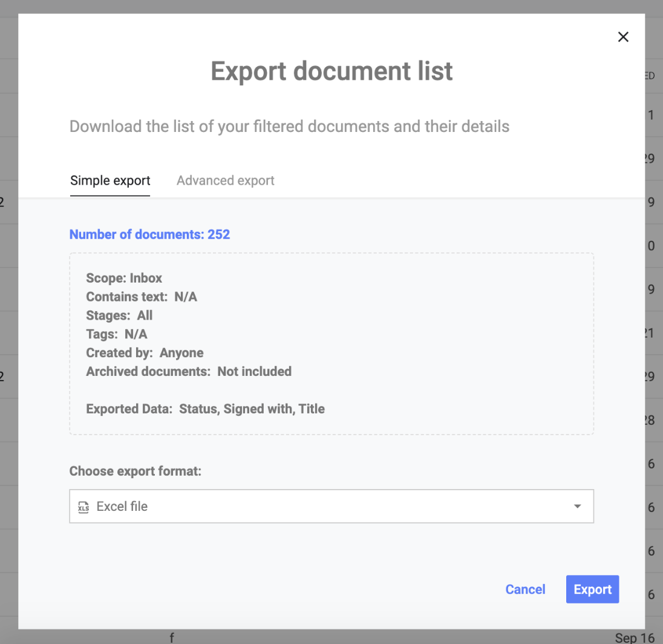
Task: Click the Export document list heading
Action: coord(331,71)
